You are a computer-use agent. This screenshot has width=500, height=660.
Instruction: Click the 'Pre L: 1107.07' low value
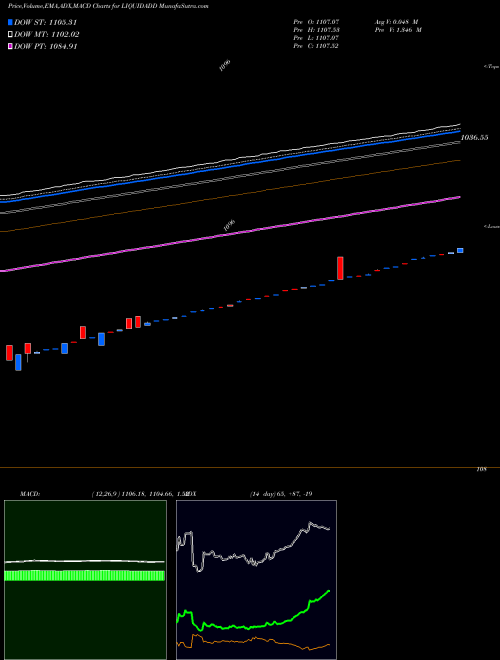(316, 38)
